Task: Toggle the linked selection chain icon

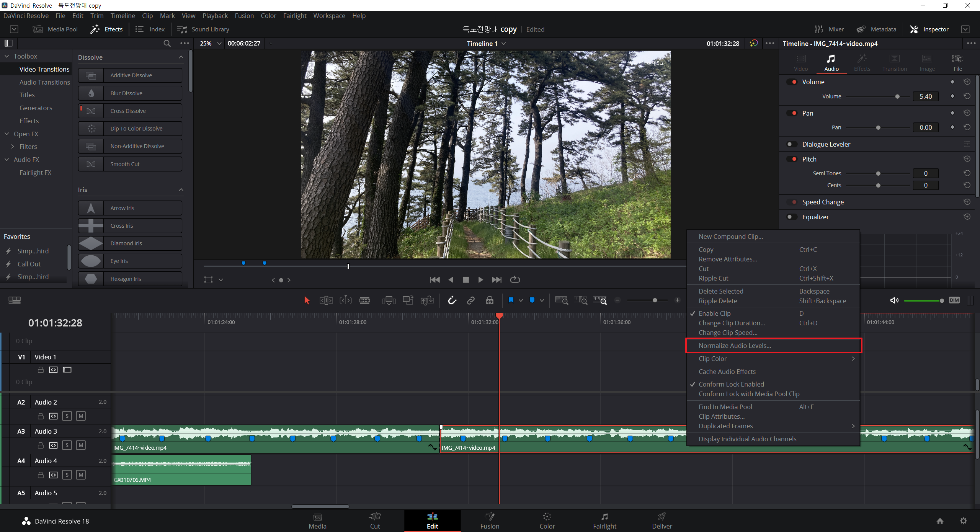Action: pyautogui.click(x=471, y=300)
